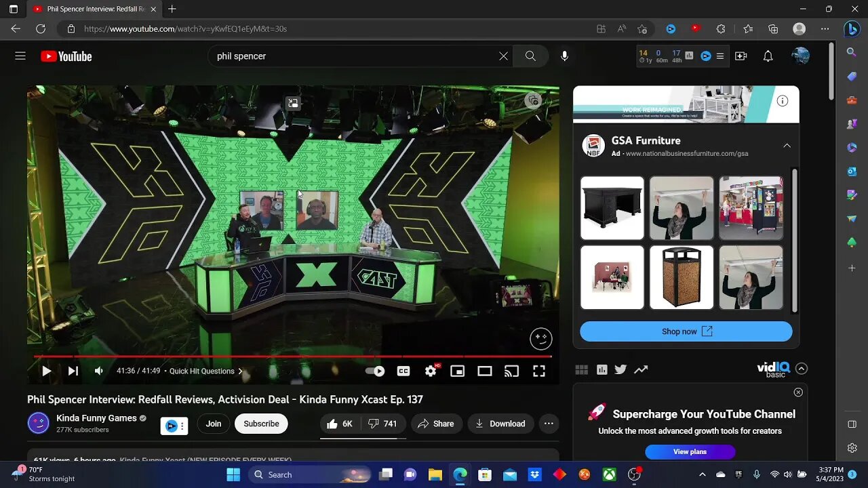
Task: Open the Create video camera icon
Action: click(741, 56)
